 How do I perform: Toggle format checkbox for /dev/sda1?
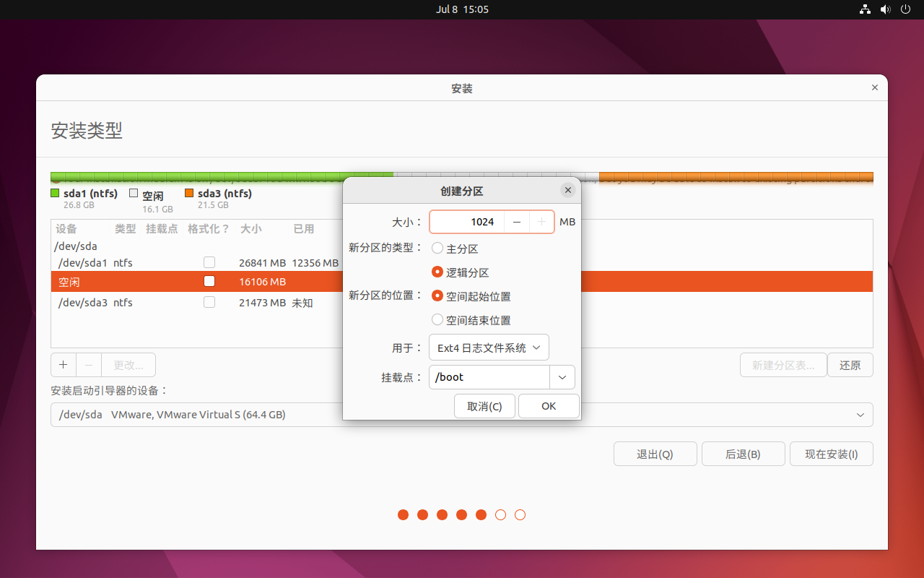coord(209,262)
